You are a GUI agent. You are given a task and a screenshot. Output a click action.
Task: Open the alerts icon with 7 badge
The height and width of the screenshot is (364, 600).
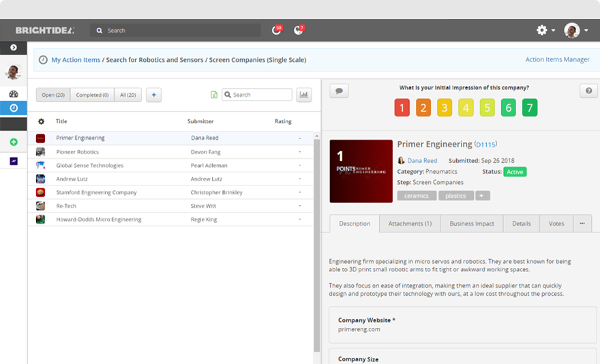point(299,30)
